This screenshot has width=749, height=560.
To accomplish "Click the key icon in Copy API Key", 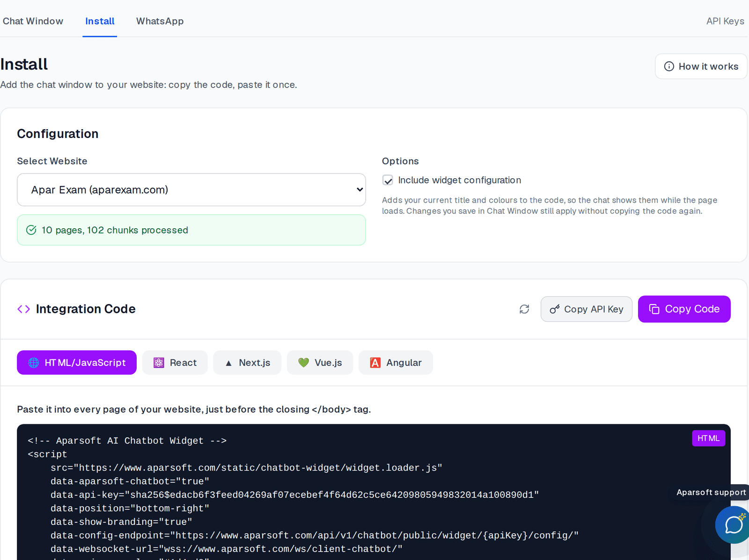I will coord(555,309).
